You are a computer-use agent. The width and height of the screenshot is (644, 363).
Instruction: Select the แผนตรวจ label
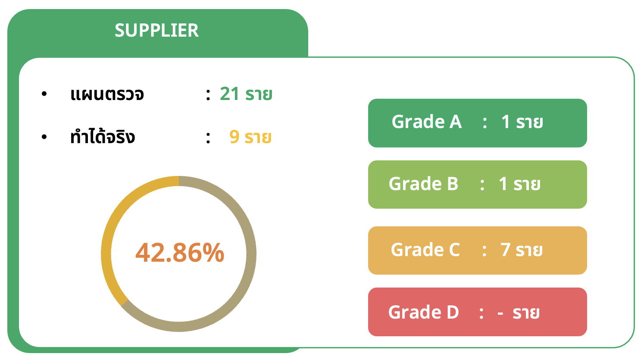(107, 94)
